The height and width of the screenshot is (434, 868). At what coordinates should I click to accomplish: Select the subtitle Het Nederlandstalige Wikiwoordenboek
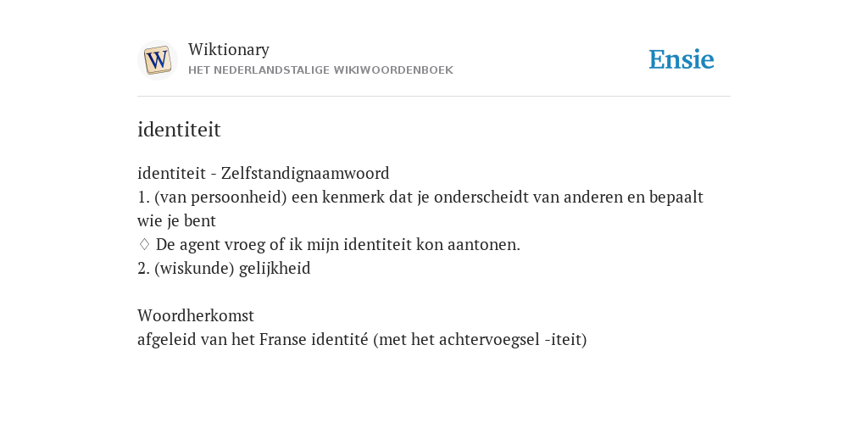tap(320, 70)
